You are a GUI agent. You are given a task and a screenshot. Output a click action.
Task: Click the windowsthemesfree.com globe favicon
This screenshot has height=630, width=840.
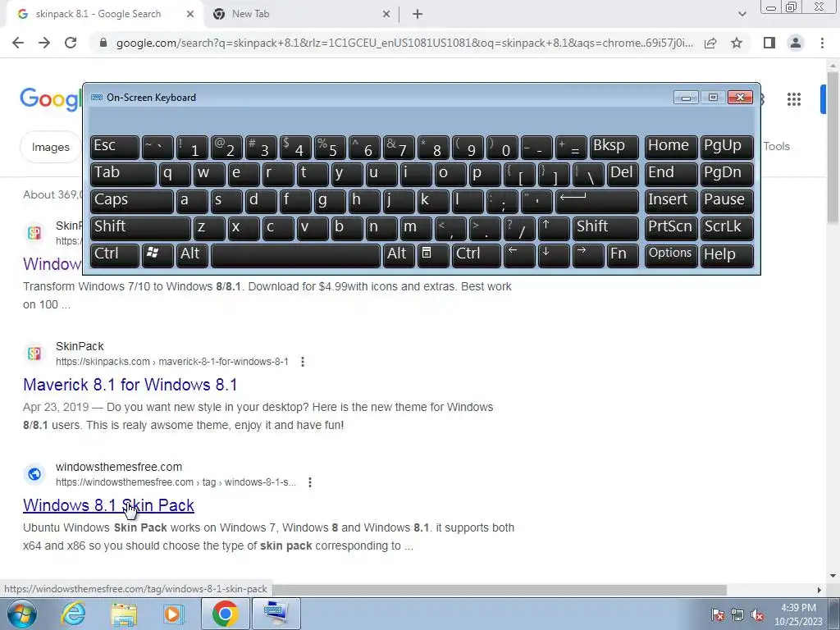[34, 474]
